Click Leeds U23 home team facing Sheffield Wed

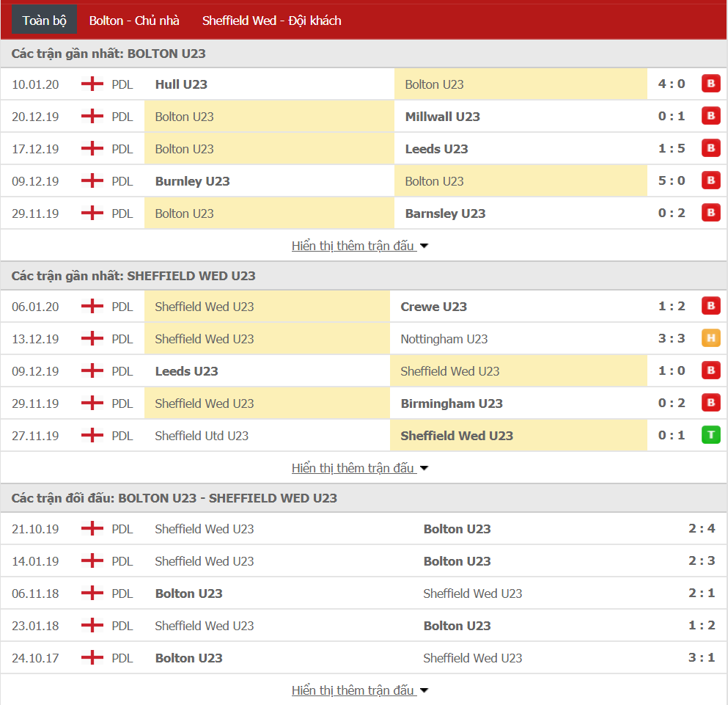187,371
